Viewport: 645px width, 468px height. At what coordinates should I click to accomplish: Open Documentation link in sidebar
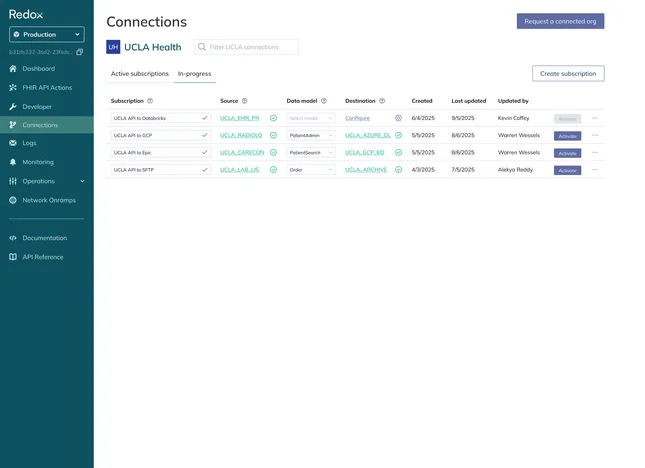pyautogui.click(x=44, y=238)
